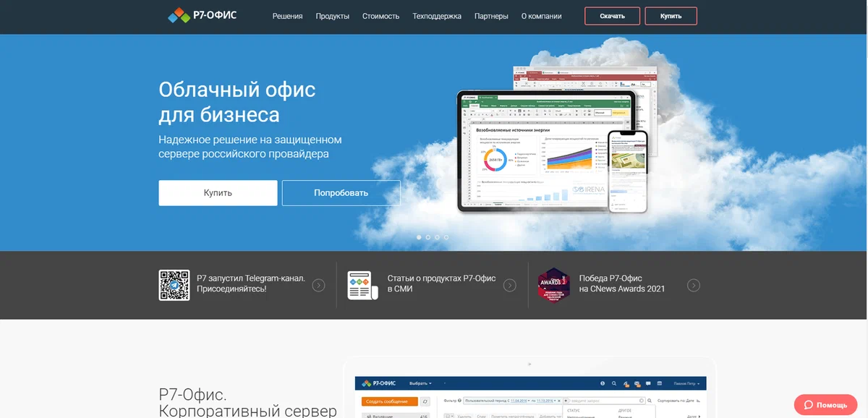Expand the Продукты menu

pyautogui.click(x=333, y=16)
